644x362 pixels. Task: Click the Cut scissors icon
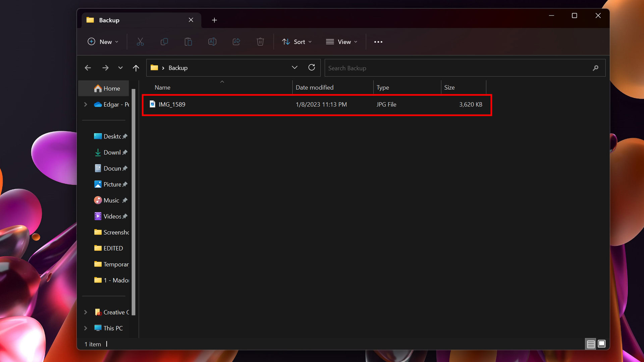140,42
